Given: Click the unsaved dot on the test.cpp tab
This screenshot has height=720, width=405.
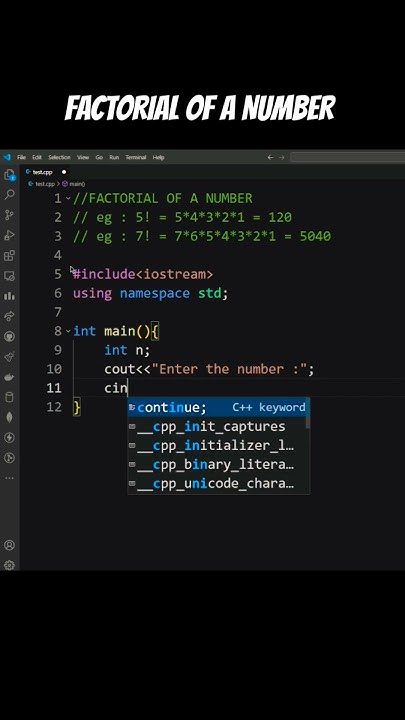Looking at the screenshot, I should pos(64,172).
